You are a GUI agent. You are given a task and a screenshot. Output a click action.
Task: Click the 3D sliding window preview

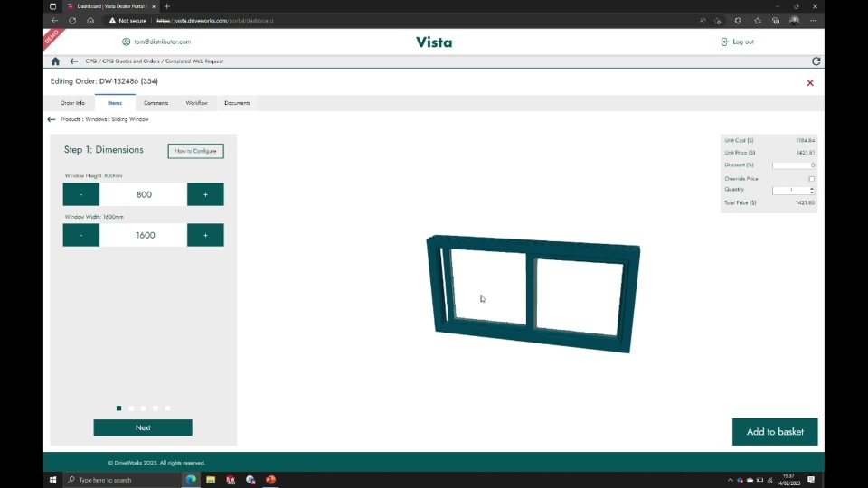click(533, 294)
